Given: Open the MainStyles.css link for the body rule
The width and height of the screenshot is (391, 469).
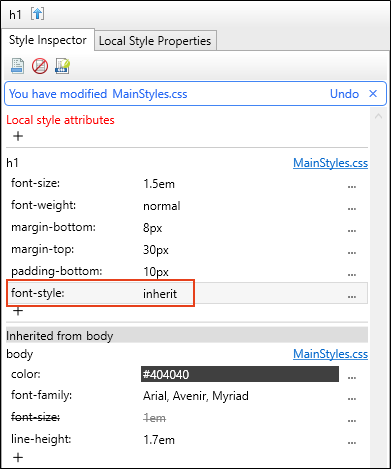Looking at the screenshot, I should (330, 354).
